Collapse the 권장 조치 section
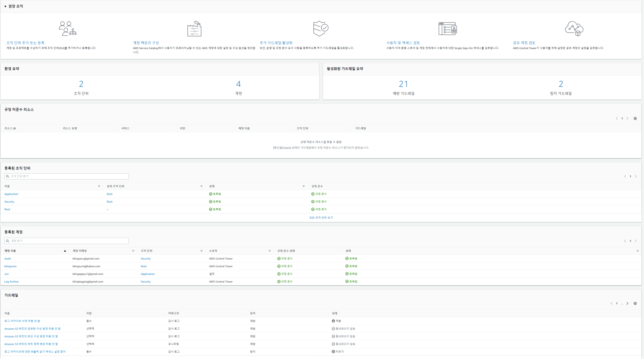Viewport: 644px width, 359px height. point(5,6)
